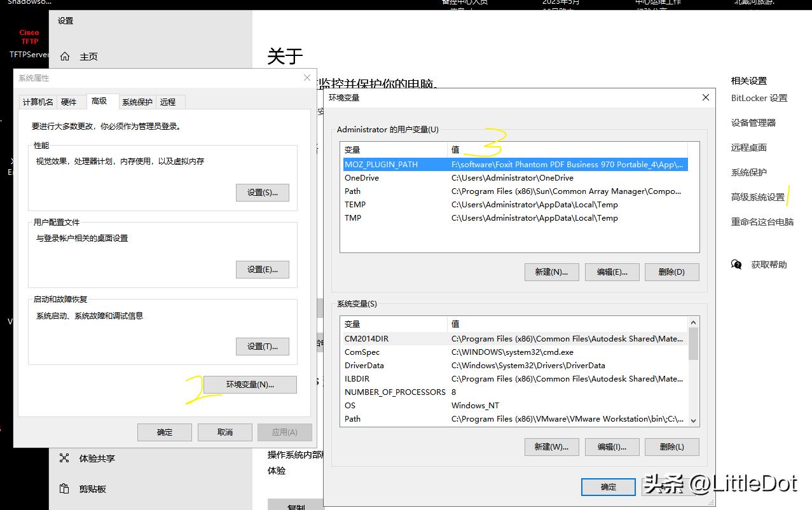Click the down arrow on system variables scrollbar
Screen dimensions: 812x510
tap(694, 420)
